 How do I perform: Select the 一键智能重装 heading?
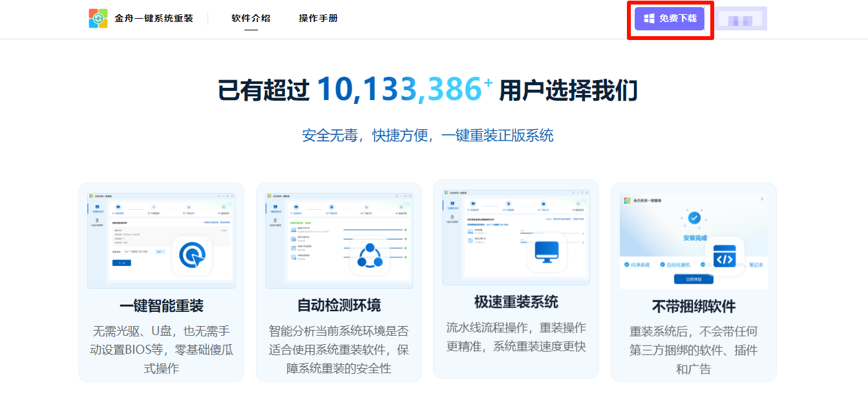click(x=162, y=305)
